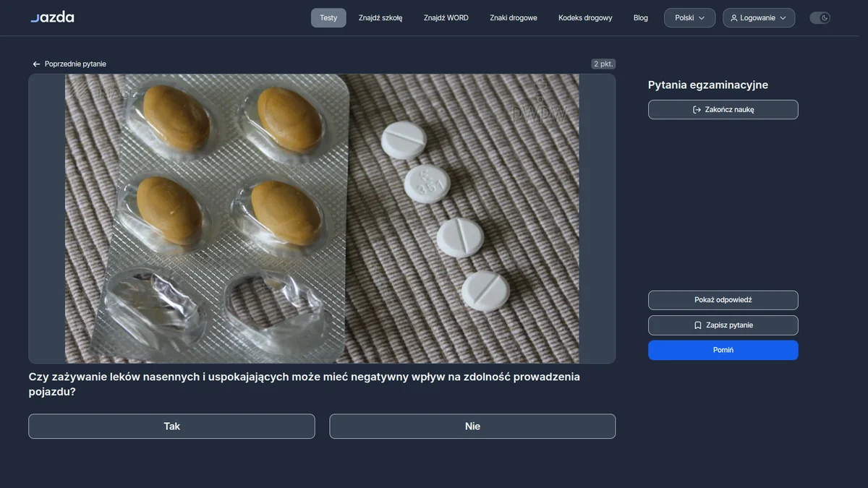This screenshot has height=488, width=868.
Task: Click the Jazda logo
Action: click(x=52, y=17)
